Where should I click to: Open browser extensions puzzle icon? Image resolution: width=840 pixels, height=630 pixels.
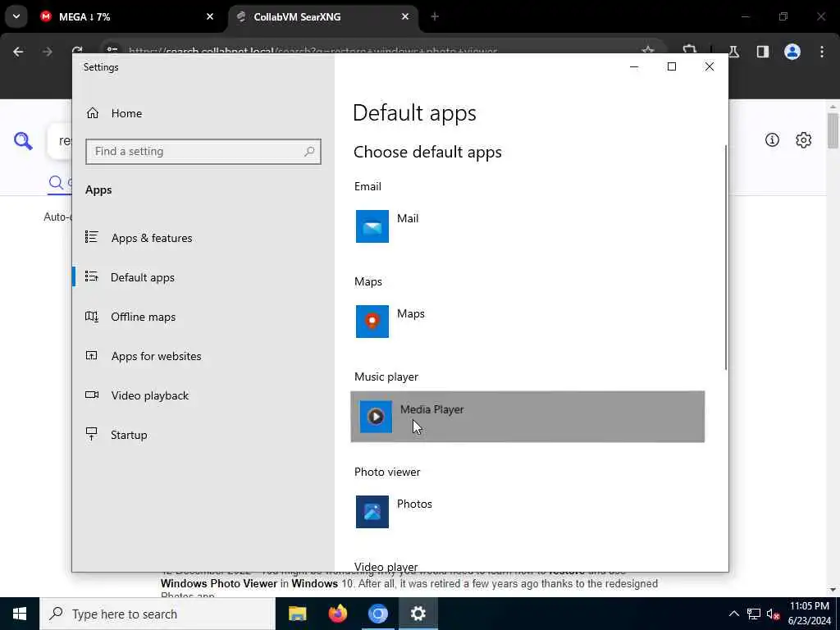pyautogui.click(x=690, y=50)
